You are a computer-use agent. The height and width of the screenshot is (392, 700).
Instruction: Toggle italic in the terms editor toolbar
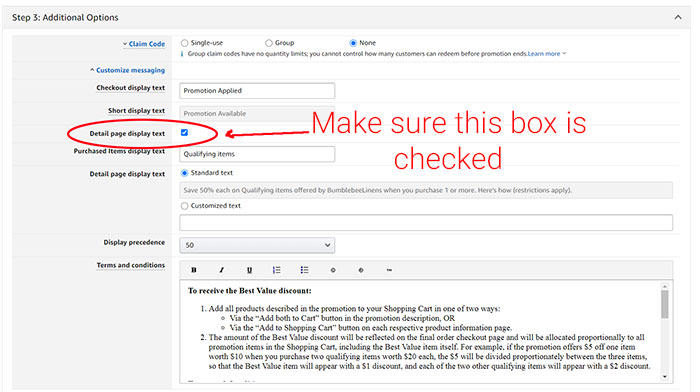pos(221,270)
